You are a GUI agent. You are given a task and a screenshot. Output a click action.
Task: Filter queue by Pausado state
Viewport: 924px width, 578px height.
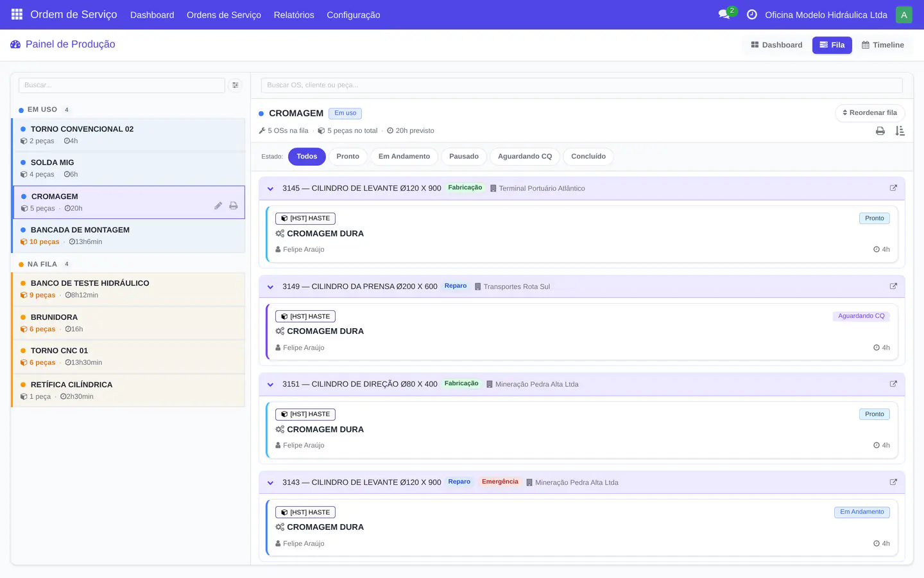[464, 157]
